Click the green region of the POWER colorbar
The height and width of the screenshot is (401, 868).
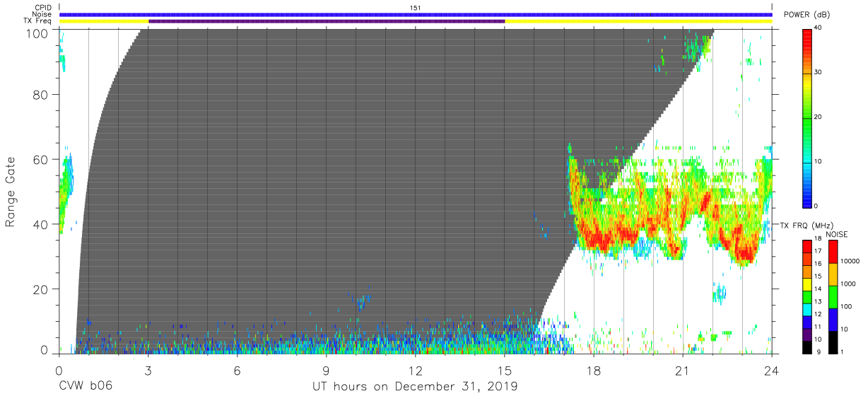807,117
